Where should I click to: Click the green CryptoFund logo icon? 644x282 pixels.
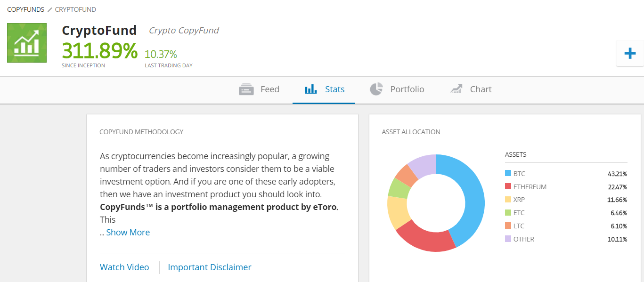click(x=27, y=43)
